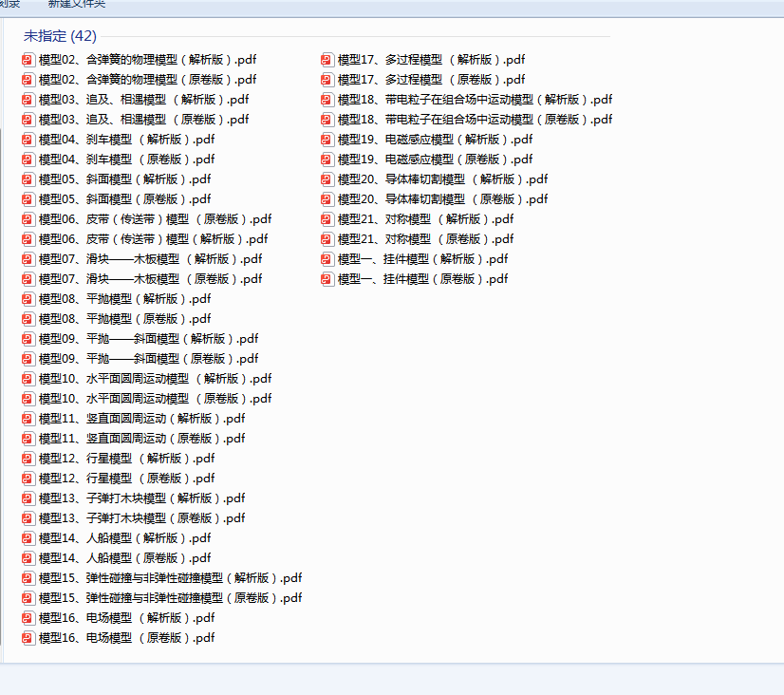
Task: Select file name 模型17、多过程模型（原卷版）.pdf
Action: (x=432, y=80)
